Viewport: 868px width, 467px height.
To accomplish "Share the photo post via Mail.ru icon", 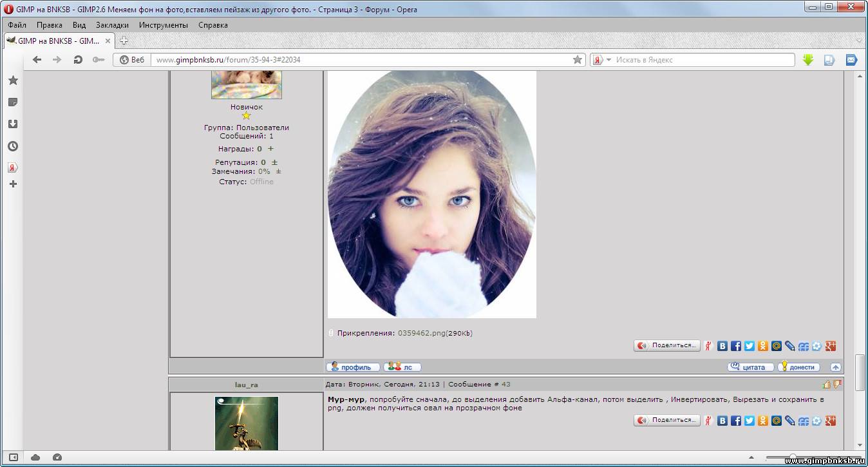I will click(777, 346).
